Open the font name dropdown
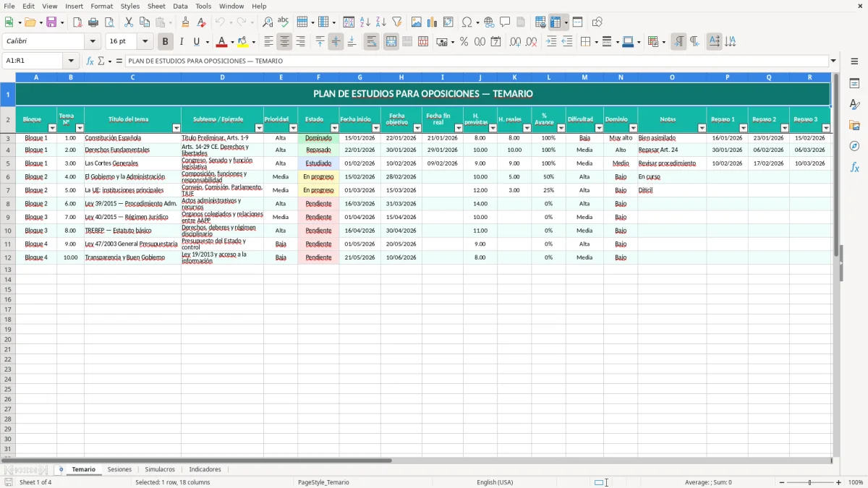The height and width of the screenshot is (488, 868). point(93,42)
